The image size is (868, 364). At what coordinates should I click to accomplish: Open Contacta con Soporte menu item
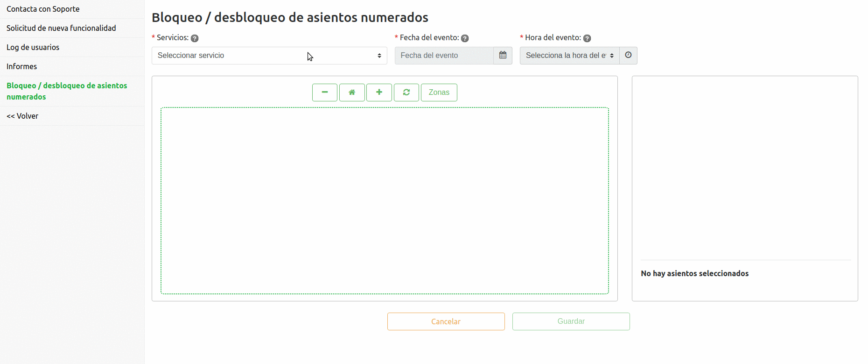tap(72, 9)
